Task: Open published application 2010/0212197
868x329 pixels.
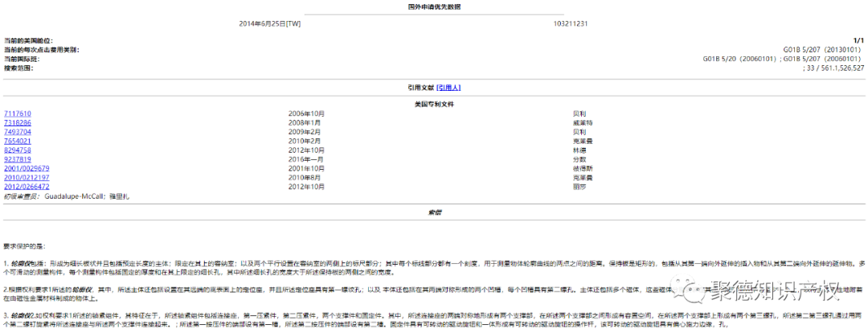Action: 27,178
